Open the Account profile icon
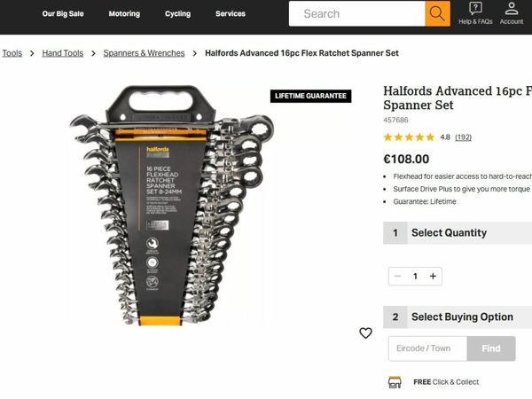Viewport: 532px width, 399px height. point(512,9)
